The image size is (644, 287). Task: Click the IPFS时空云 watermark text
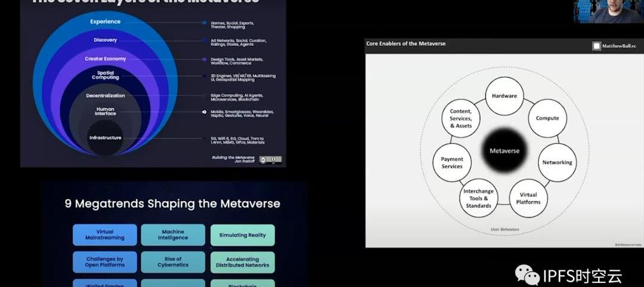[582, 276]
